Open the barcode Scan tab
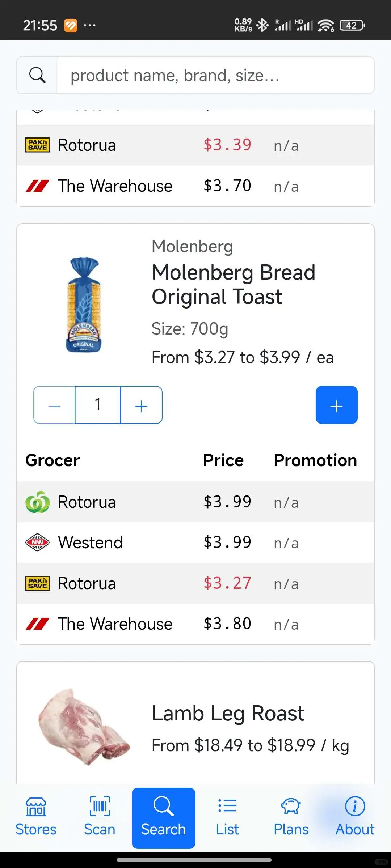The height and width of the screenshot is (868, 391). point(100,818)
